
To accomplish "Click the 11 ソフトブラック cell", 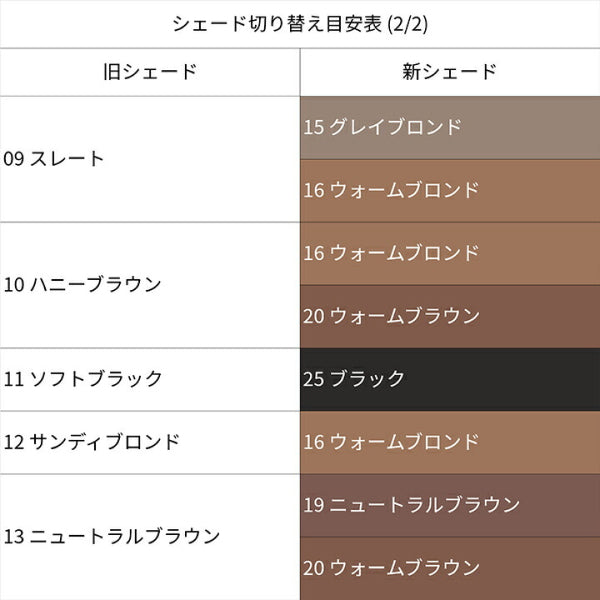I will tap(149, 379).
